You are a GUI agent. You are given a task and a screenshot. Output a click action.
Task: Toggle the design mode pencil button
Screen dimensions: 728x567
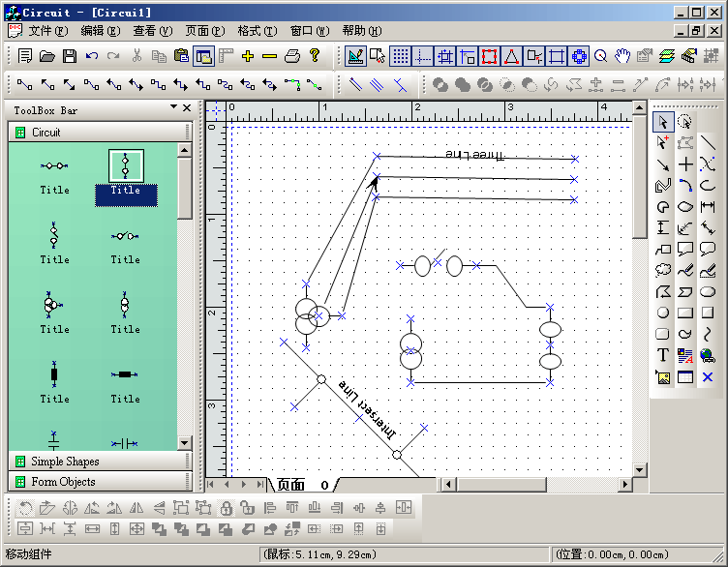(x=355, y=56)
